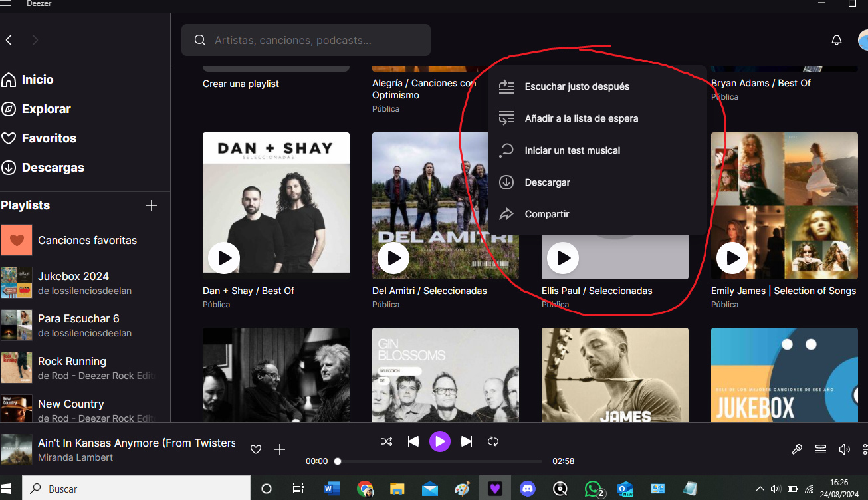Add a new playlist with plus icon

(152, 205)
